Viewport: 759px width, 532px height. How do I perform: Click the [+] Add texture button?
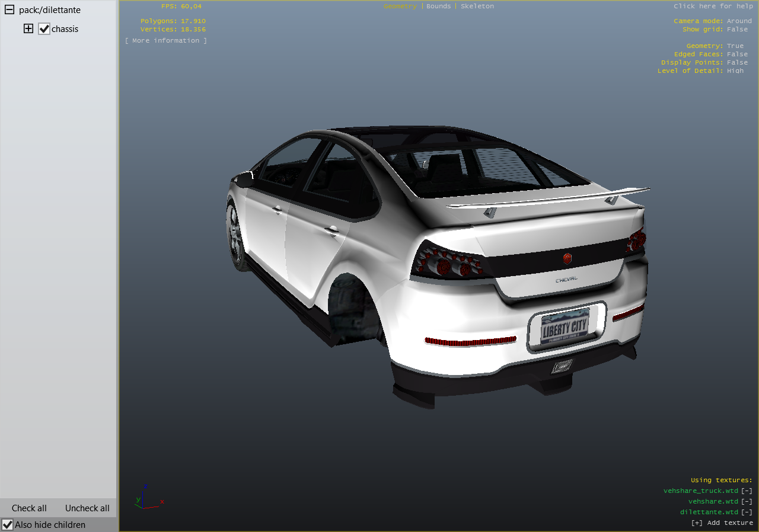click(x=722, y=523)
